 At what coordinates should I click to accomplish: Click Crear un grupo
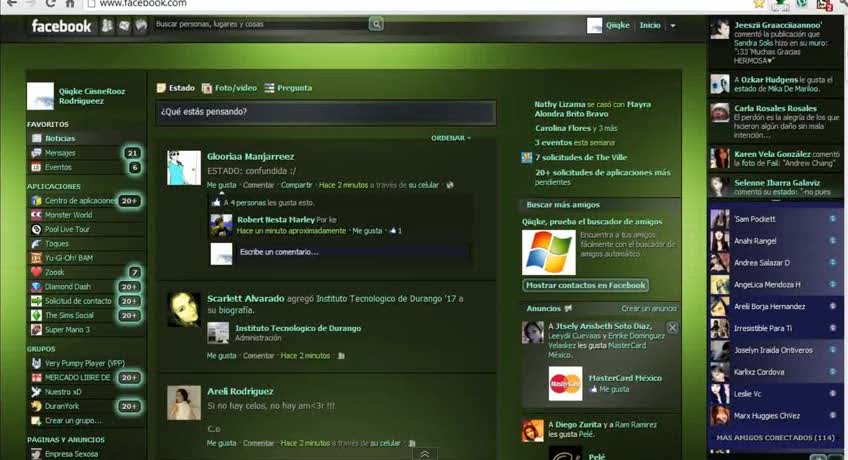point(73,421)
